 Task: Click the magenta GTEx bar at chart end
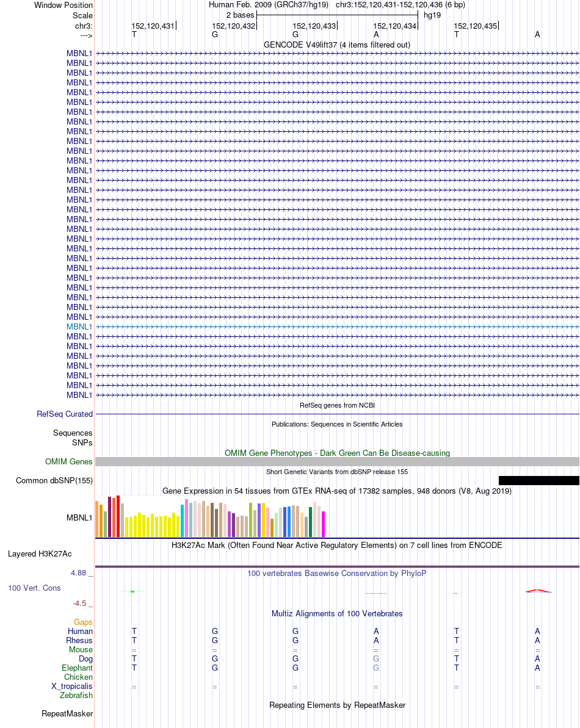[324, 524]
